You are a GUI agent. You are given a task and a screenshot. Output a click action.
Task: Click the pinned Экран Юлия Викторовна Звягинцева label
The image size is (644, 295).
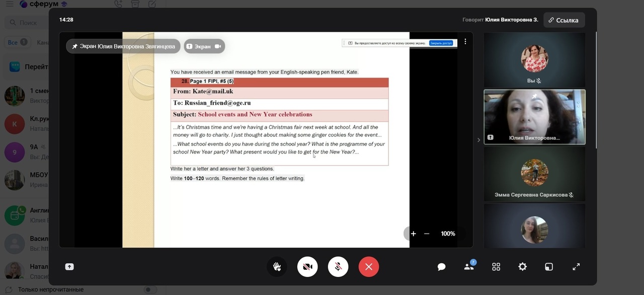point(123,46)
